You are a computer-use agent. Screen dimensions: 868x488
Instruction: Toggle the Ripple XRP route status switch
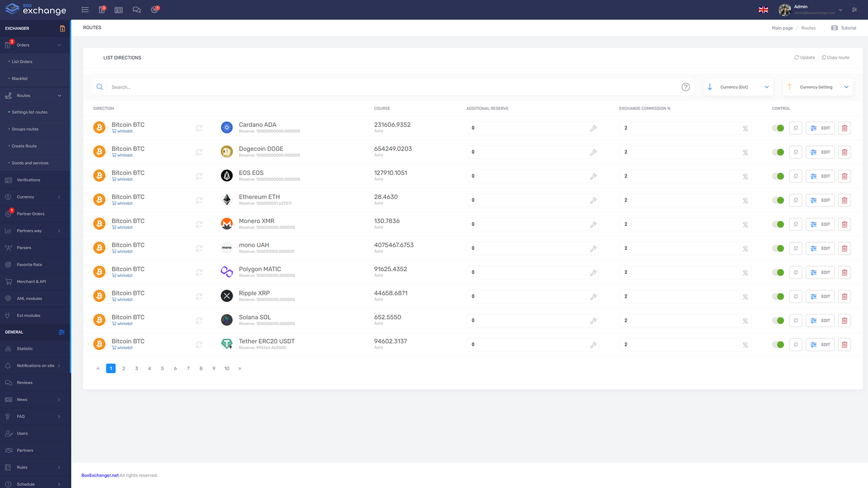click(x=778, y=296)
